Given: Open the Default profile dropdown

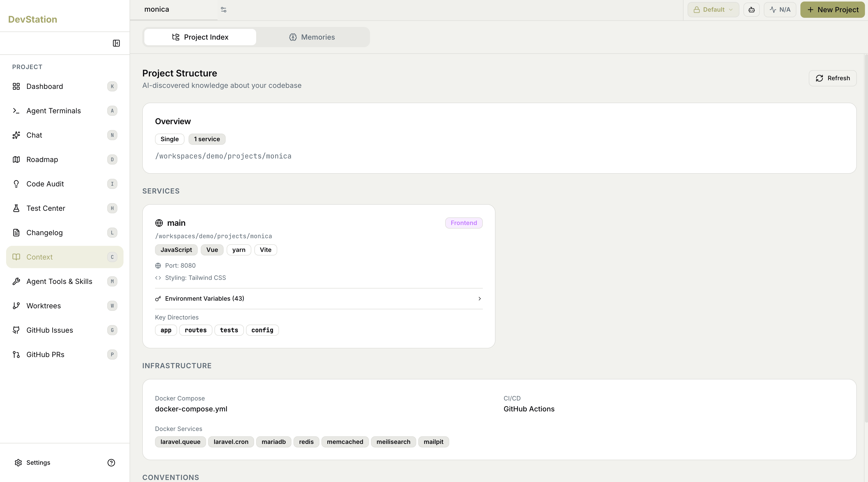Looking at the screenshot, I should click(x=713, y=10).
